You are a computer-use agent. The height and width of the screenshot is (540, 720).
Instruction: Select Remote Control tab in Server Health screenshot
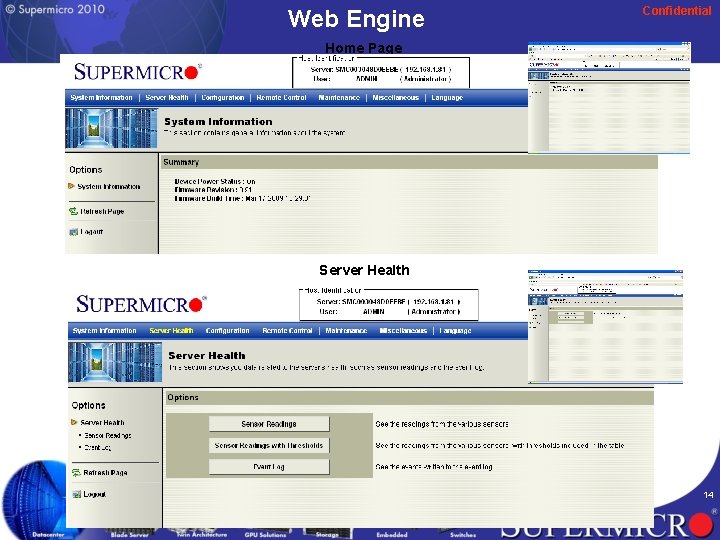pyautogui.click(x=287, y=331)
